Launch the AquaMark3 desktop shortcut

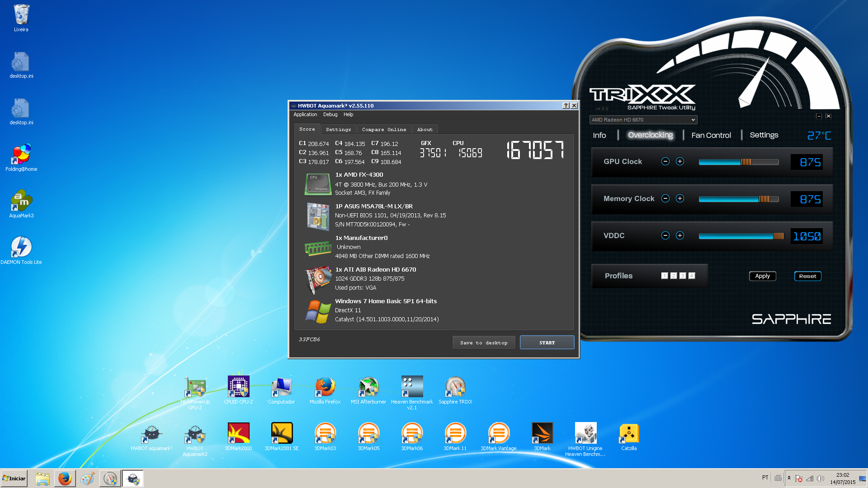click(21, 204)
